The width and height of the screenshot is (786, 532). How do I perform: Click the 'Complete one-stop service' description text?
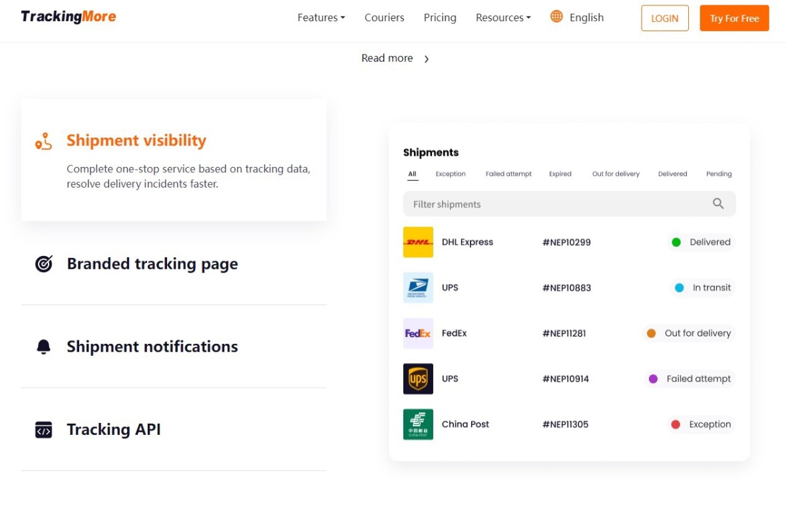click(188, 176)
